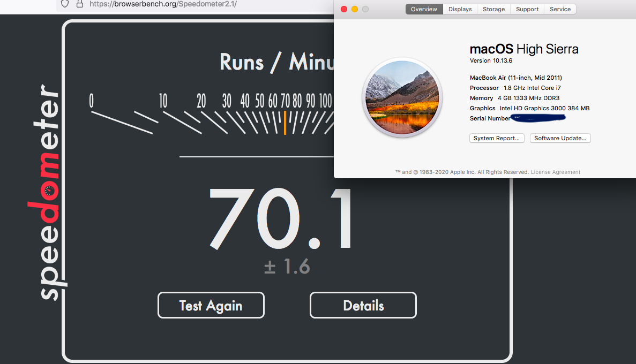Click the Intel HD Graphics 3000 384 MB text
636x364 pixels.
pyautogui.click(x=544, y=108)
